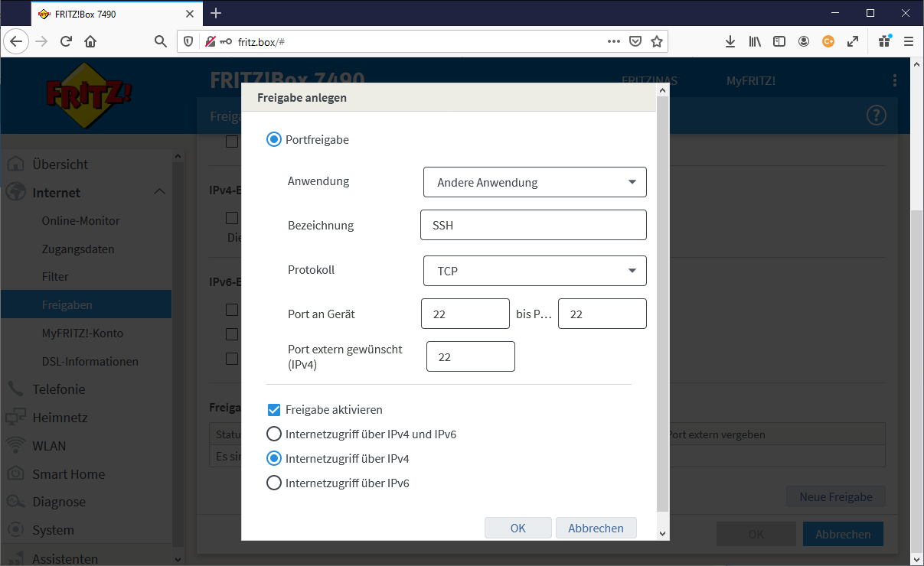The width and height of the screenshot is (924, 566).
Task: Select Internetzugriff über IPv4 und IPv6
Action: 273,434
